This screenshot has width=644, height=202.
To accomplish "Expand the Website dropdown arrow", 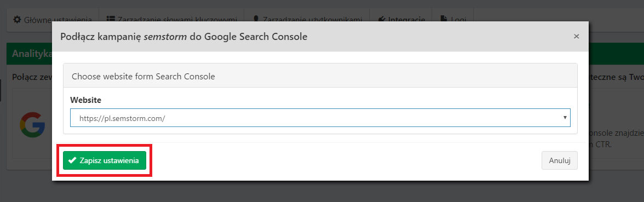I will pyautogui.click(x=565, y=118).
